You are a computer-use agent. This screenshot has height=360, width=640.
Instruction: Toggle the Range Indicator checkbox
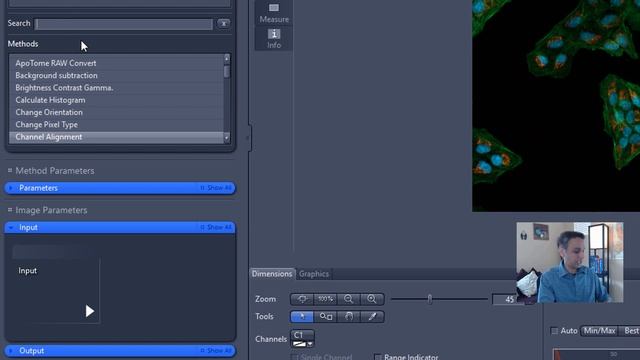pos(378,358)
